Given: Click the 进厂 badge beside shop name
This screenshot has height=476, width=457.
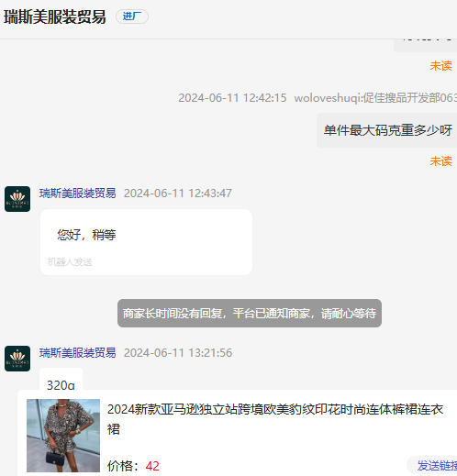Looking at the screenshot, I should tap(132, 17).
